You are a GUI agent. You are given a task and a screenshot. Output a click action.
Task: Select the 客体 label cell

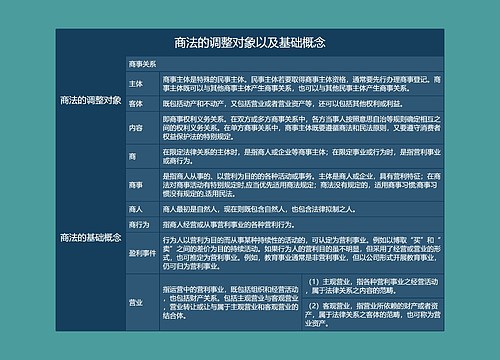coord(143,104)
